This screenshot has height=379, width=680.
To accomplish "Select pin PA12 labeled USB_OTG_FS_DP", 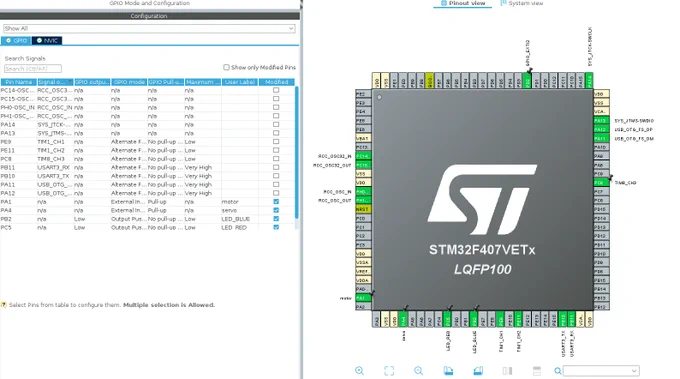I will pos(602,129).
